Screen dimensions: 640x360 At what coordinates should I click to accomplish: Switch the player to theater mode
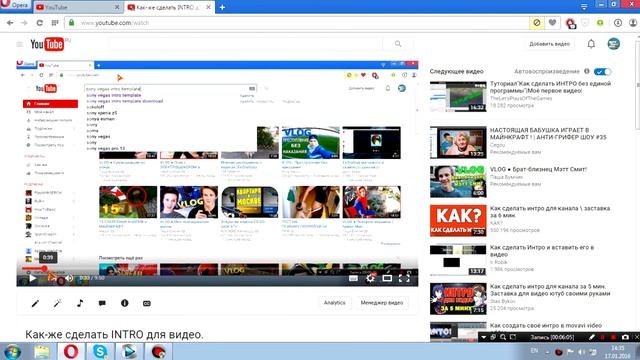click(x=387, y=278)
